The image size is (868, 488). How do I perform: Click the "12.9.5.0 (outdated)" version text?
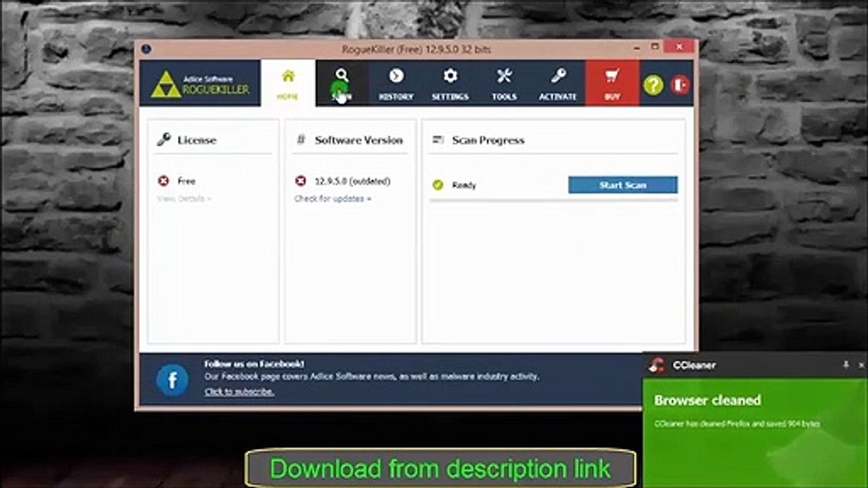[x=353, y=181]
